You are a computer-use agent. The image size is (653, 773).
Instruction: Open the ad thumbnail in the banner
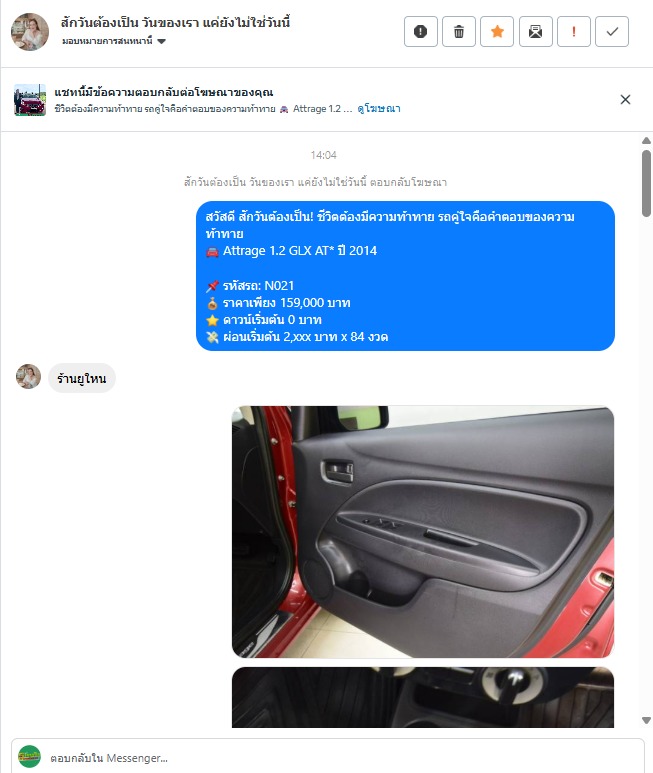click(x=30, y=100)
